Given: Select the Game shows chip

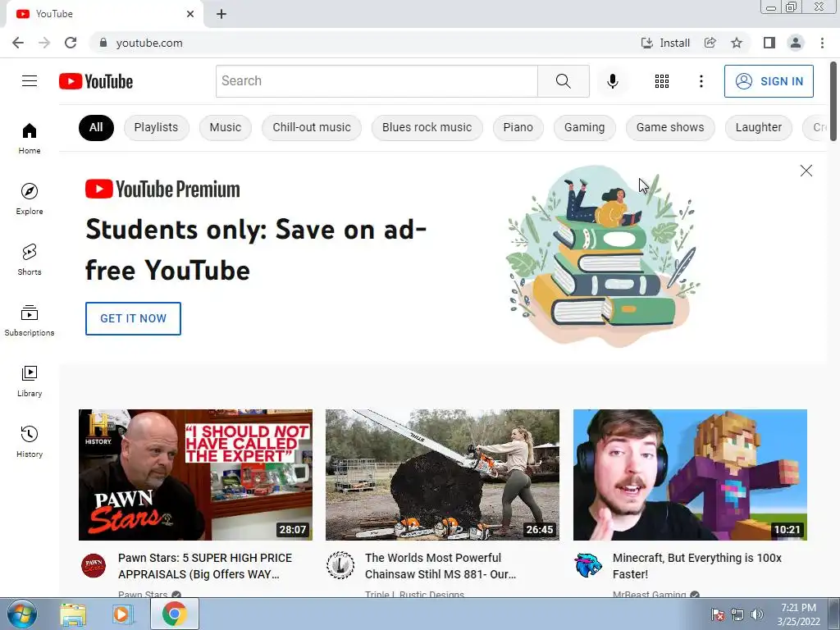Looking at the screenshot, I should pos(670,127).
